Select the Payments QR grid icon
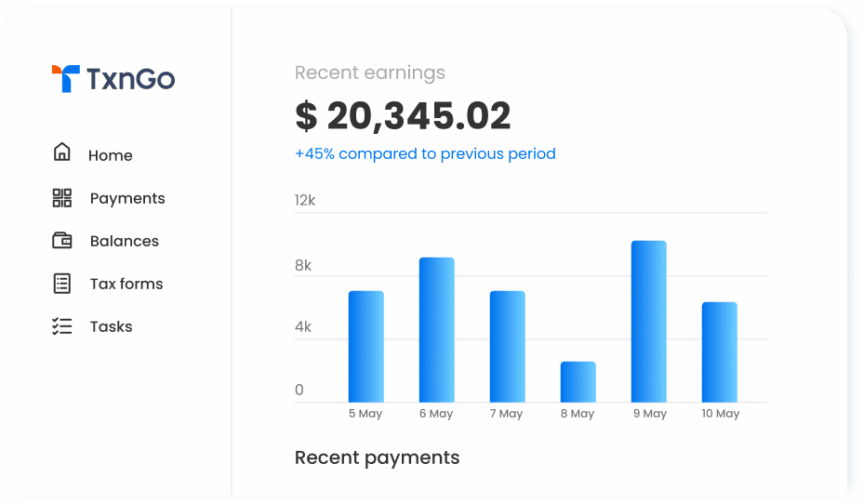Image resolution: width=863 pixels, height=504 pixels. click(x=62, y=198)
